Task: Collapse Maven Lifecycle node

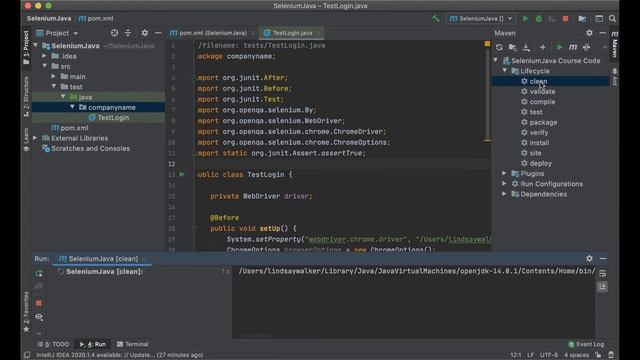Action: pos(505,71)
